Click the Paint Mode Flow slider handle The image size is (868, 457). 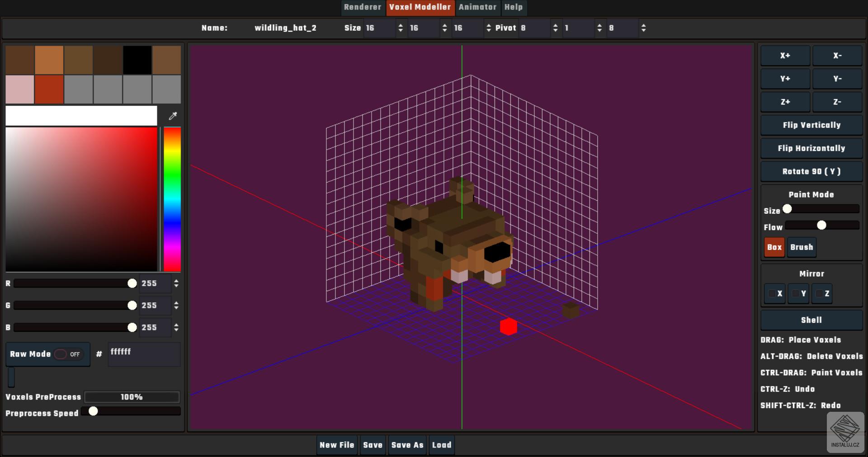click(821, 225)
